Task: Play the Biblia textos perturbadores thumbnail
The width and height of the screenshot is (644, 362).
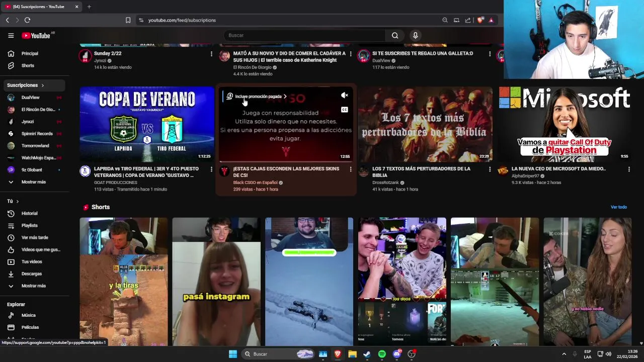Action: pyautogui.click(x=425, y=124)
